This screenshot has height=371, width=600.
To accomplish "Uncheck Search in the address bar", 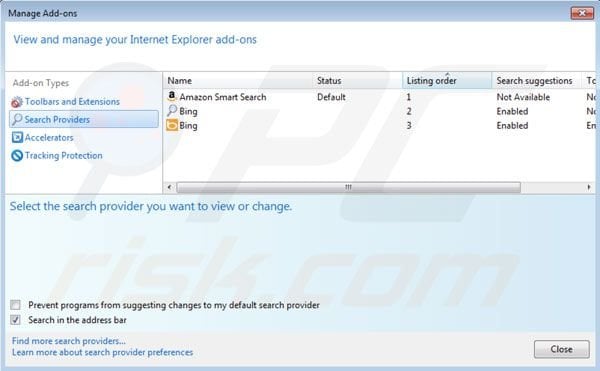I will click(15, 319).
